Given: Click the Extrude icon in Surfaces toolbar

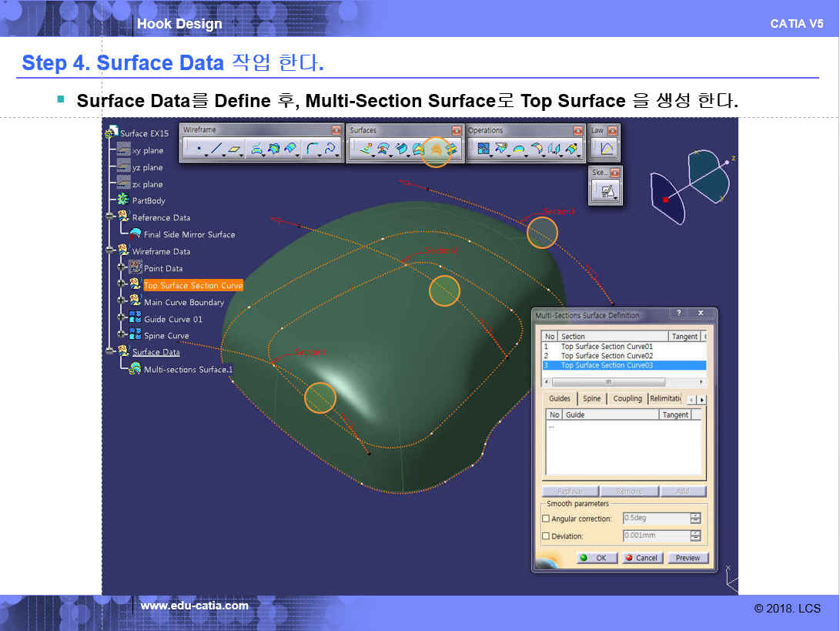Looking at the screenshot, I should point(365,149).
